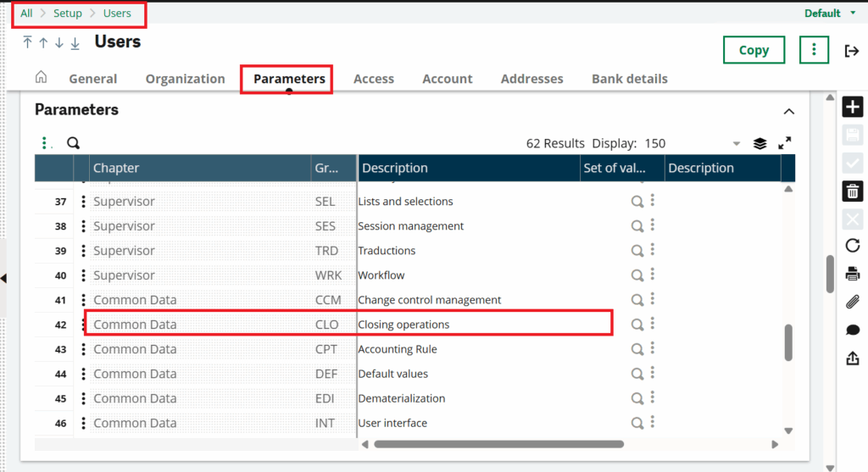Viewport: 868px width, 472px height.
Task: Click the logout exit arrow icon
Action: (852, 51)
